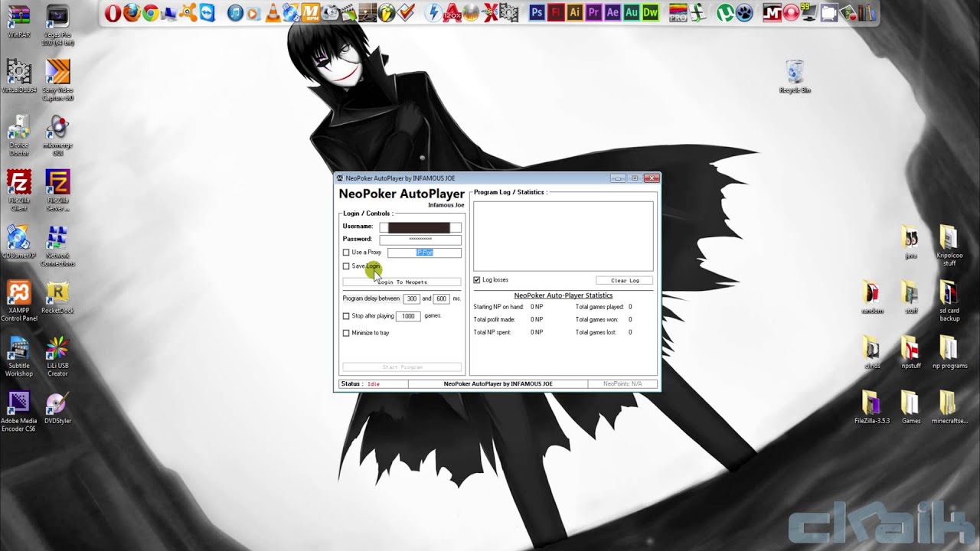Focus the Password input field
This screenshot has height=551, width=980.
420,240
